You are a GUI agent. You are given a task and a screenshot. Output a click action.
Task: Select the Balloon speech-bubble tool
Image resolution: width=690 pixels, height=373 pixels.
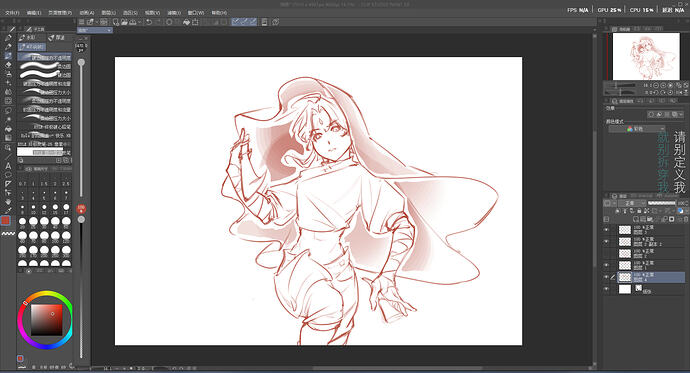coord(8,175)
